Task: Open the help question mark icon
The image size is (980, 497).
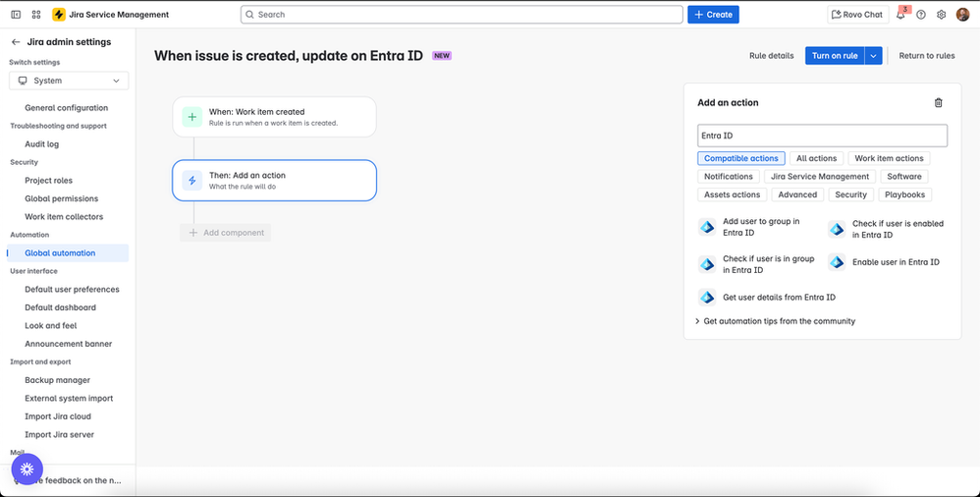Action: pyautogui.click(x=921, y=15)
